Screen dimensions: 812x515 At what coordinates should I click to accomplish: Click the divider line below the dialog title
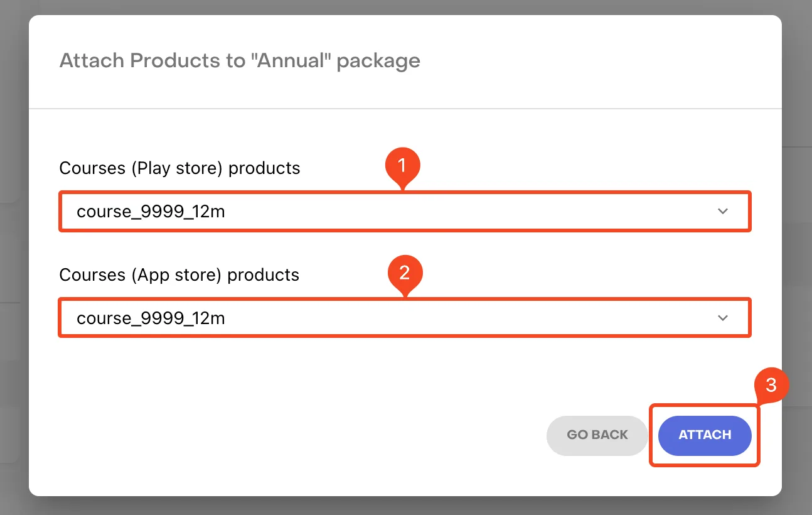tap(405, 109)
